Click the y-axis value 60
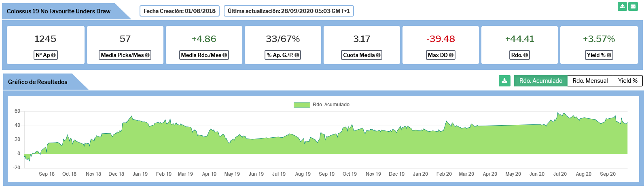 (17, 111)
